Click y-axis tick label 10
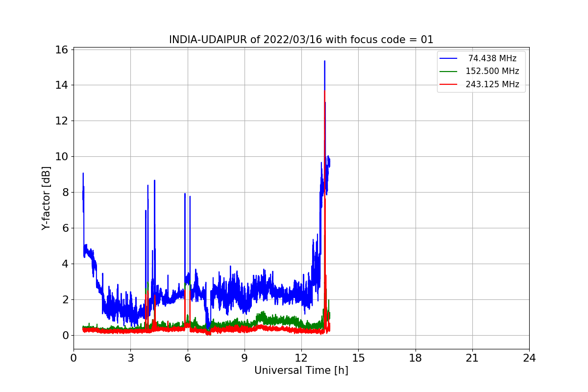588x392 pixels. (x=62, y=156)
